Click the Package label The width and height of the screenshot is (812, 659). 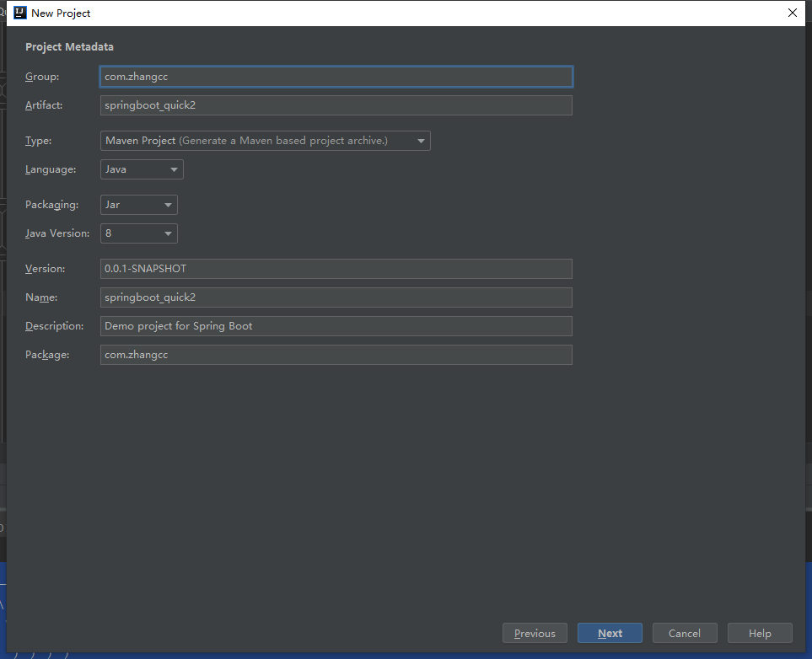coord(47,355)
